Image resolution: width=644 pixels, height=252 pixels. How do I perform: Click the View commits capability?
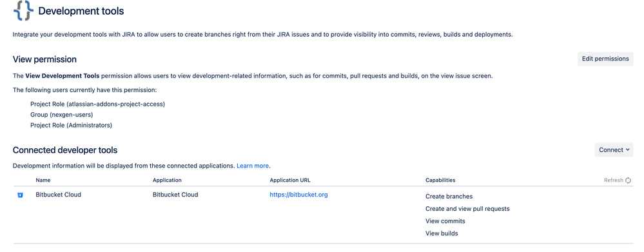coord(445,221)
